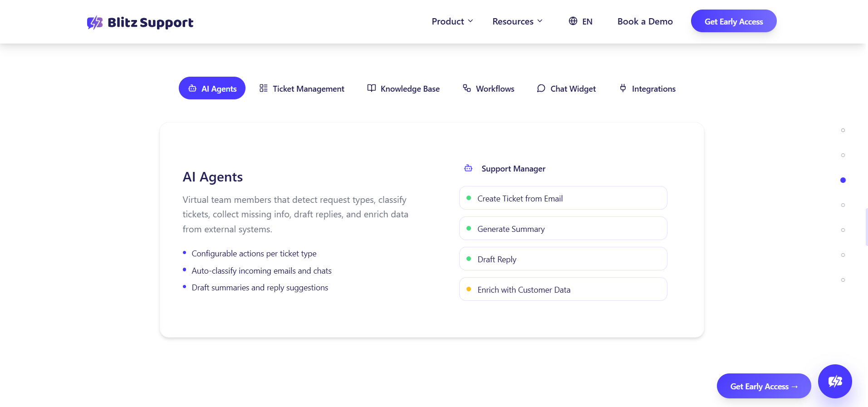Click the Blitz Support brand name
868x407 pixels.
[x=150, y=22]
